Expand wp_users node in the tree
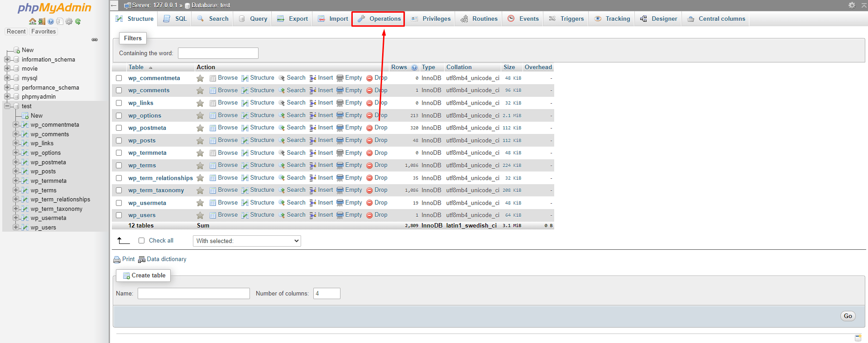The image size is (868, 343). pos(16,228)
